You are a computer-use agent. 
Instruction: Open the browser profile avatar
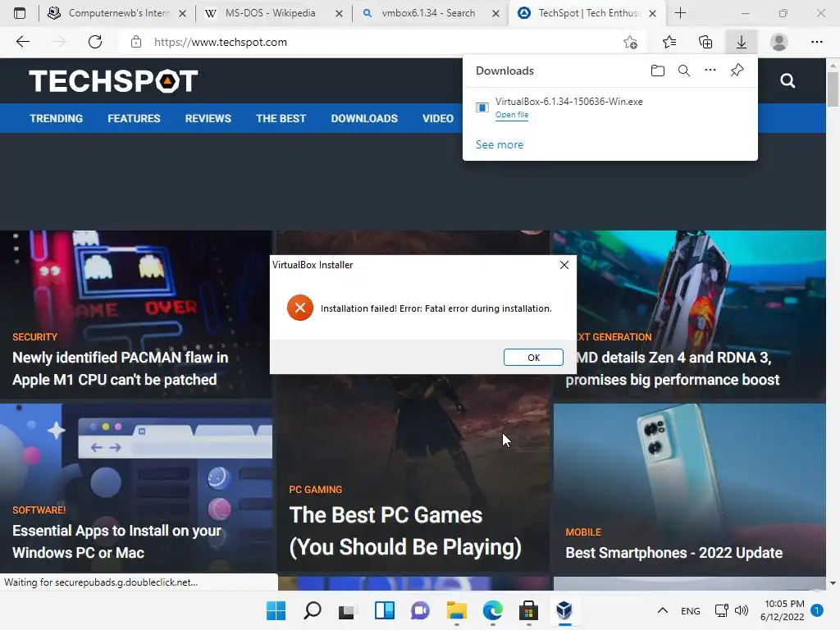point(779,42)
